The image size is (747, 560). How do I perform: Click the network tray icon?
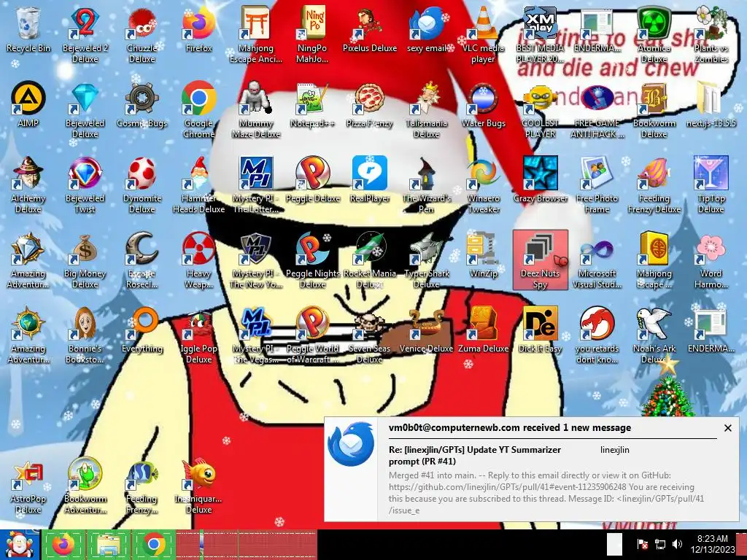(660, 544)
